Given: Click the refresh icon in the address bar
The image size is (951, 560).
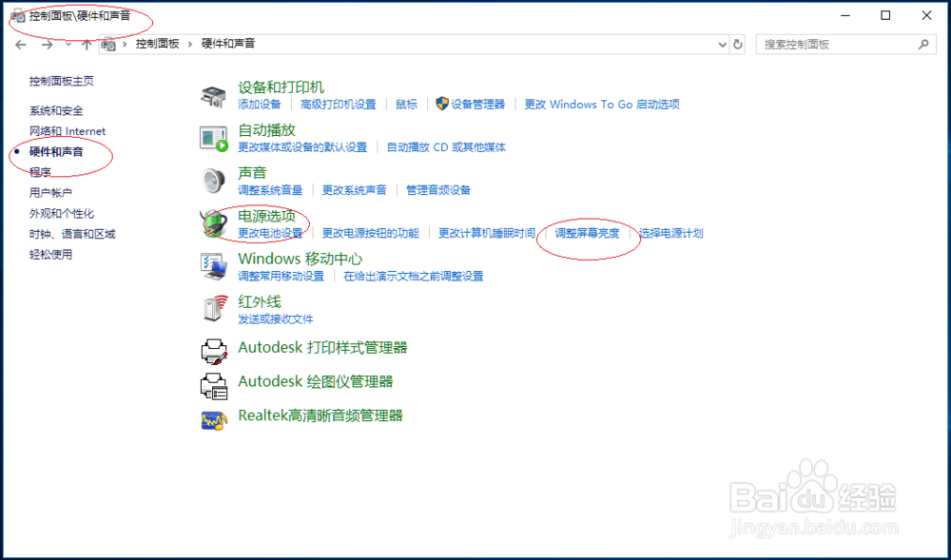Looking at the screenshot, I should pyautogui.click(x=739, y=44).
